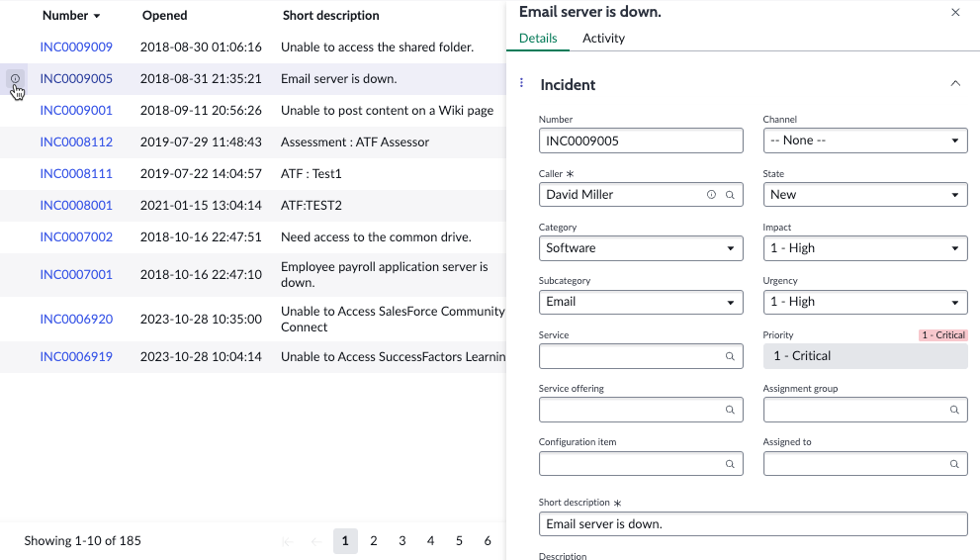Click 'Assessment : ATF Assessor' cell

[355, 141]
